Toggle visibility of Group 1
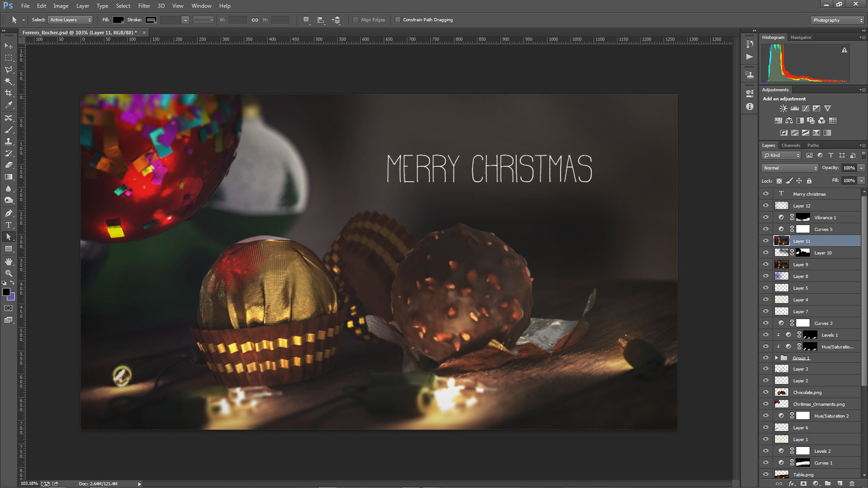Screen dimensions: 868x488 point(766,358)
